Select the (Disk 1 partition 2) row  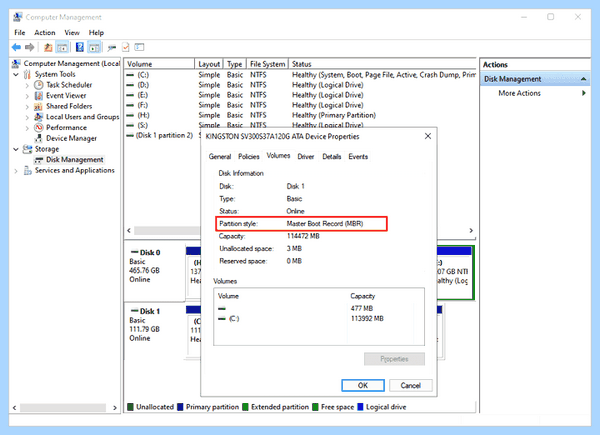163,135
